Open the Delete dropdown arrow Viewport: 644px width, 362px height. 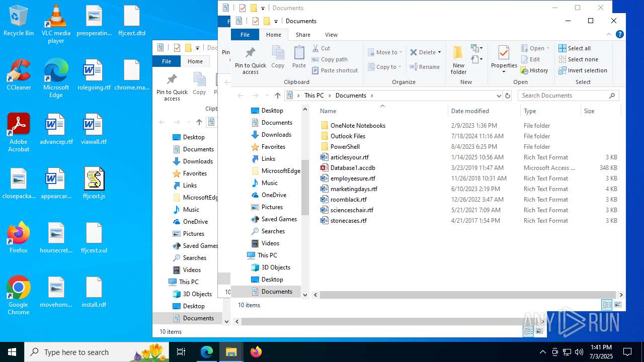click(x=439, y=52)
